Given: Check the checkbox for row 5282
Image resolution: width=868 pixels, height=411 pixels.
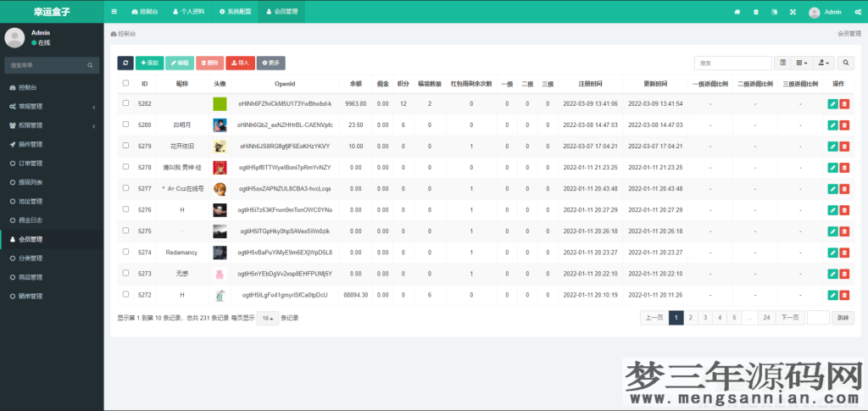Looking at the screenshot, I should coord(125,103).
